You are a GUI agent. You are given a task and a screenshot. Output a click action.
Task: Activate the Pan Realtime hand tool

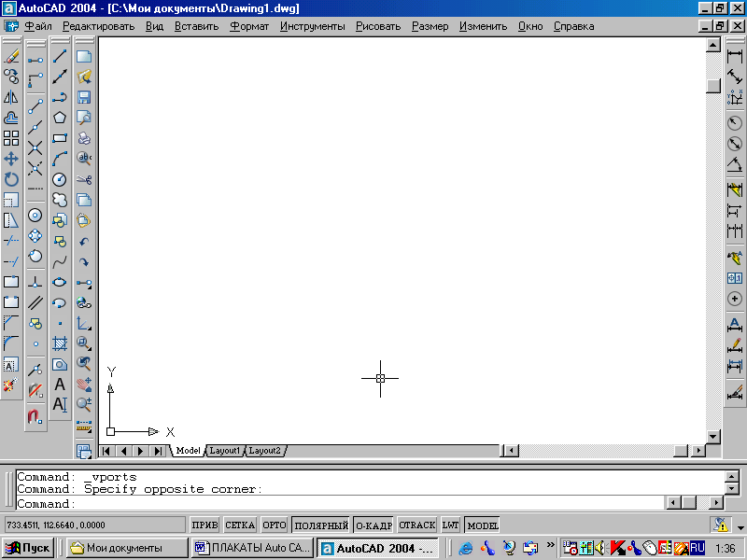tap(84, 384)
